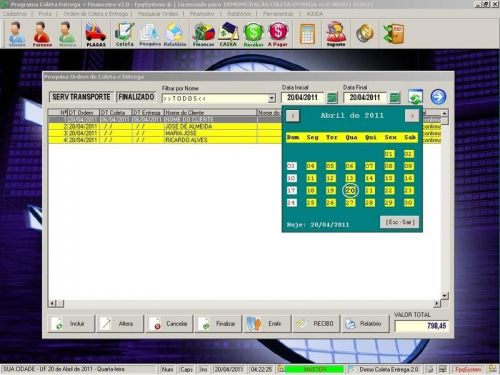Image resolution: width=500 pixels, height=375 pixels.
Task: Click the RECIBO button
Action: pyautogui.click(x=316, y=324)
